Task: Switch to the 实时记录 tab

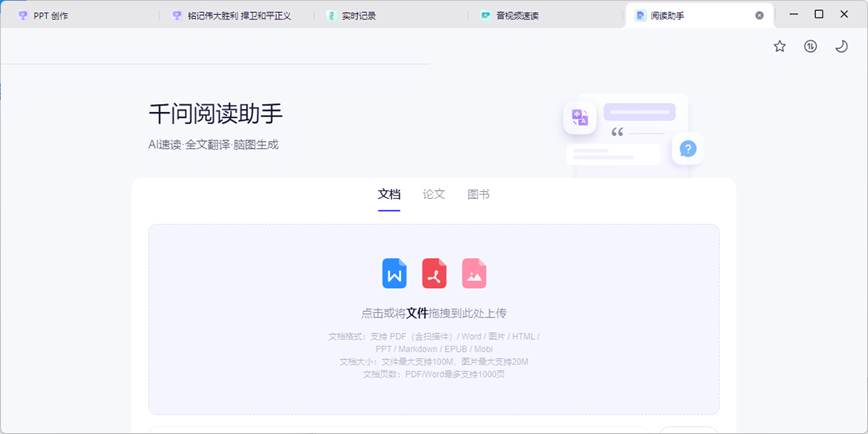Action: click(359, 15)
